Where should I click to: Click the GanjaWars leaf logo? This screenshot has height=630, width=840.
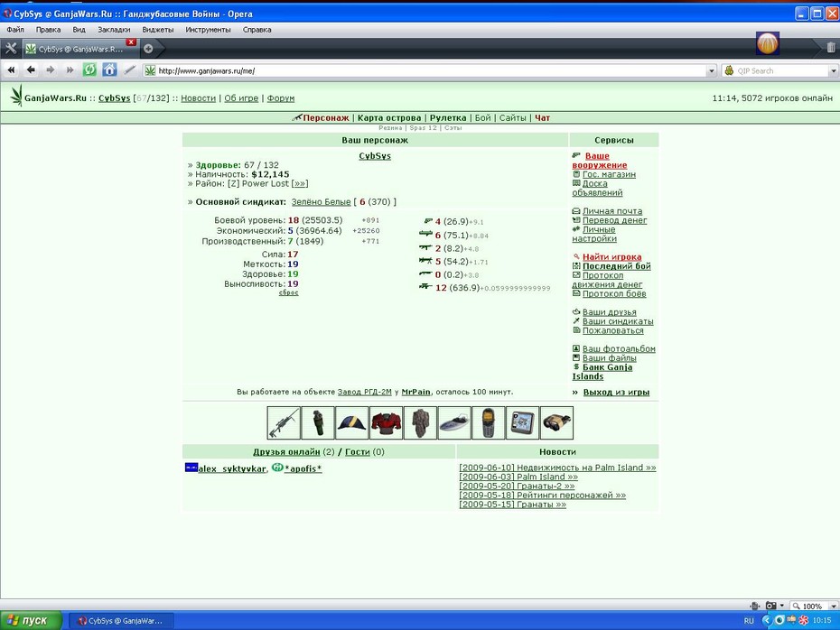tap(17, 96)
